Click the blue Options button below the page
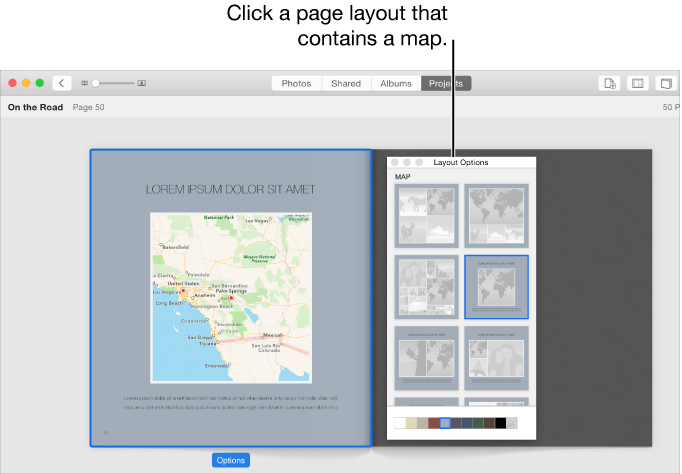The height and width of the screenshot is (474, 682). click(x=231, y=460)
